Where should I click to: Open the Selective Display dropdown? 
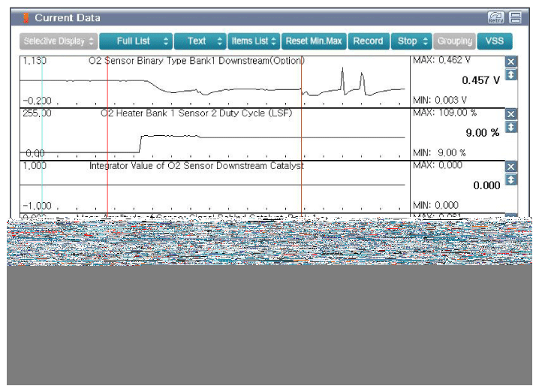[x=58, y=41]
